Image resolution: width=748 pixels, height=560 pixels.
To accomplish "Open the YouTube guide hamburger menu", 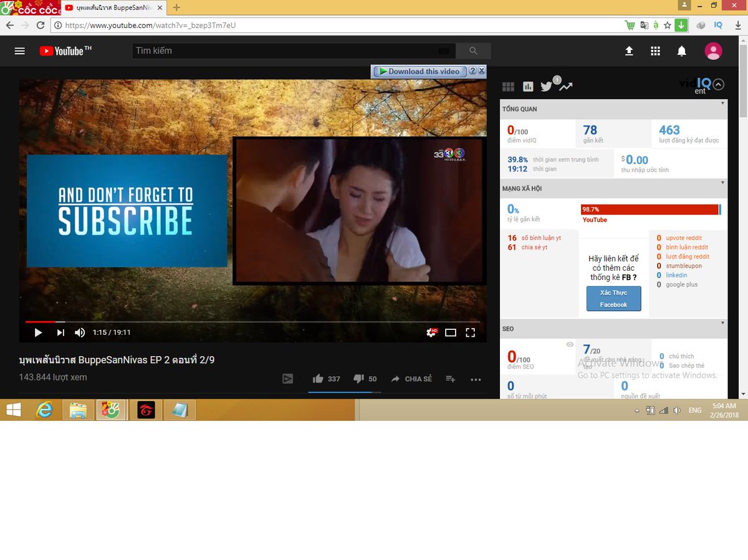I will click(x=19, y=51).
